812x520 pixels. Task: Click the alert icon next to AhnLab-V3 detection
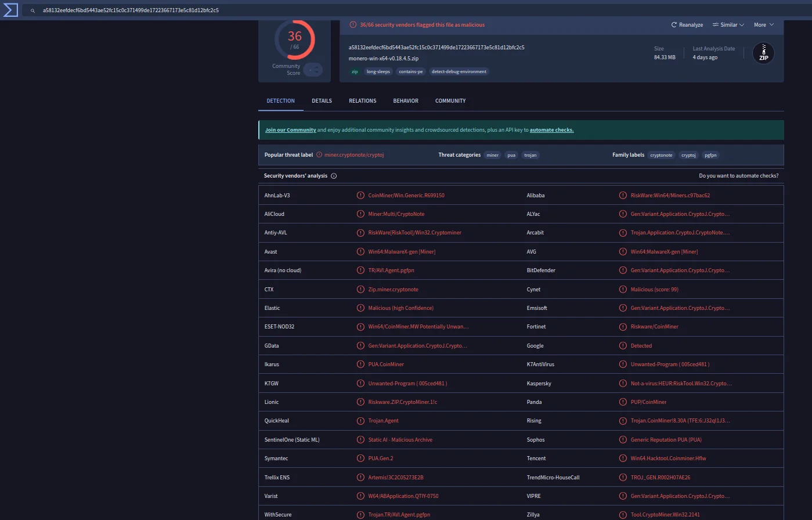(360, 196)
